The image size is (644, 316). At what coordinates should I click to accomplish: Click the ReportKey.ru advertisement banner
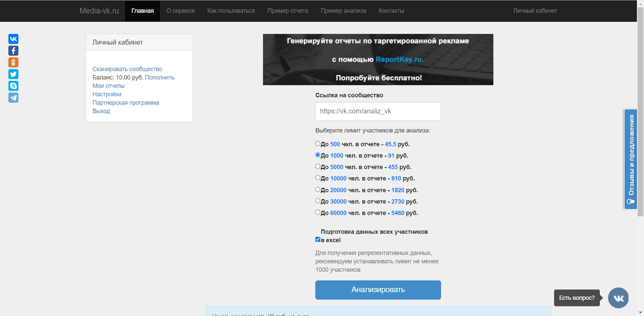tap(378, 60)
